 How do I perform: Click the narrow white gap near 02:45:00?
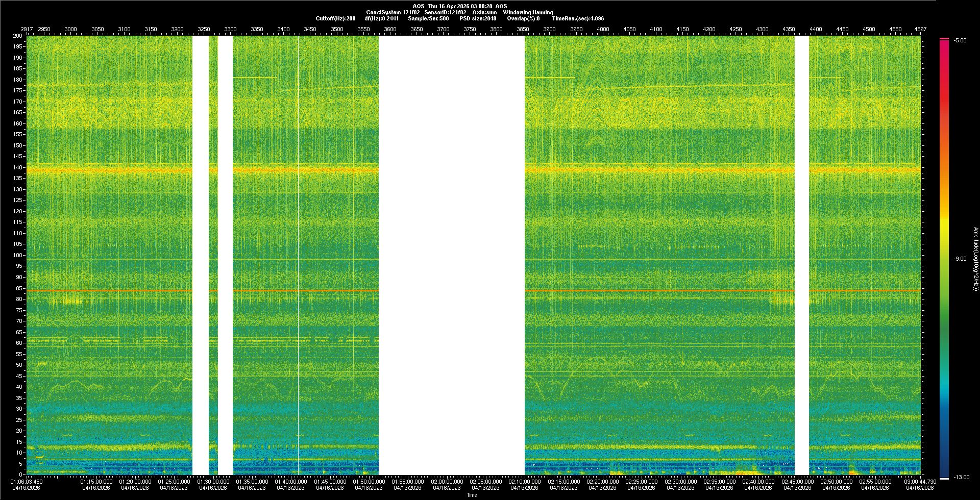coord(801,255)
